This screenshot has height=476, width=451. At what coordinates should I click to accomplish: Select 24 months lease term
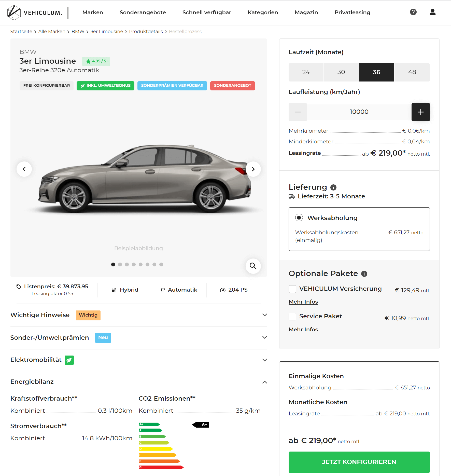[306, 72]
